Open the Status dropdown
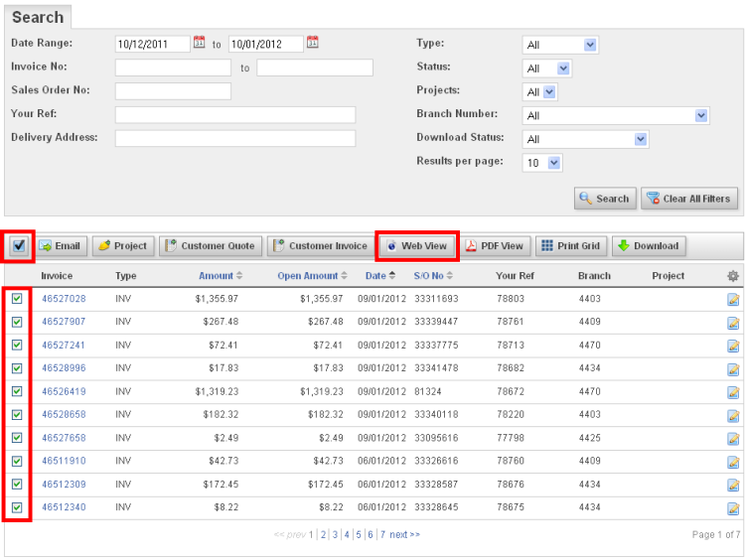This screenshot has height=560, width=745. (547, 69)
